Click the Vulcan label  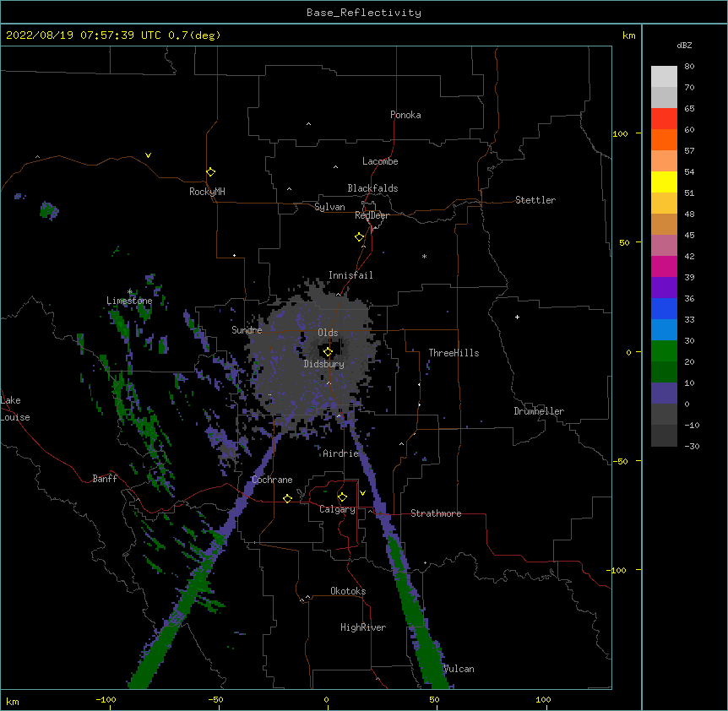tap(459, 669)
